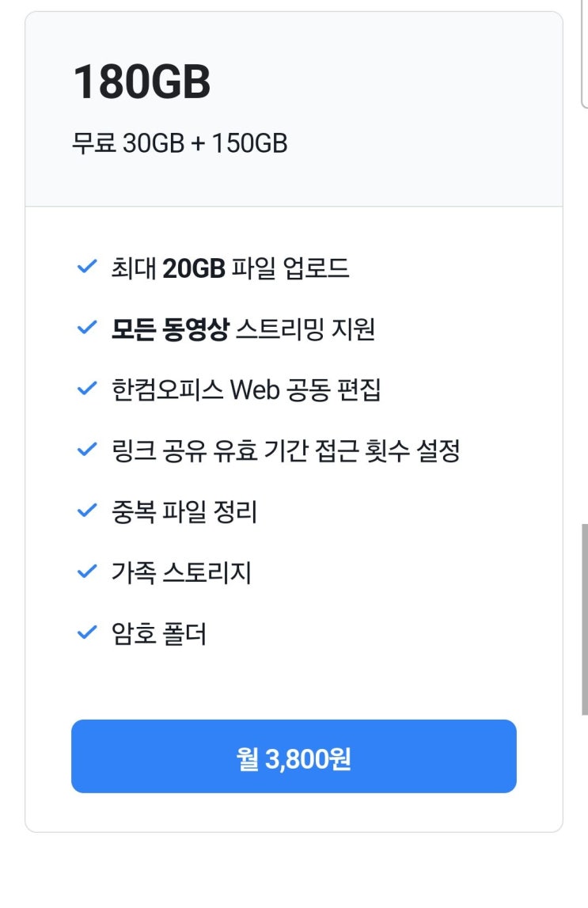Click checkmark beside 암호 폴더
Viewport: 588px width, 908px height.
pyautogui.click(x=86, y=633)
